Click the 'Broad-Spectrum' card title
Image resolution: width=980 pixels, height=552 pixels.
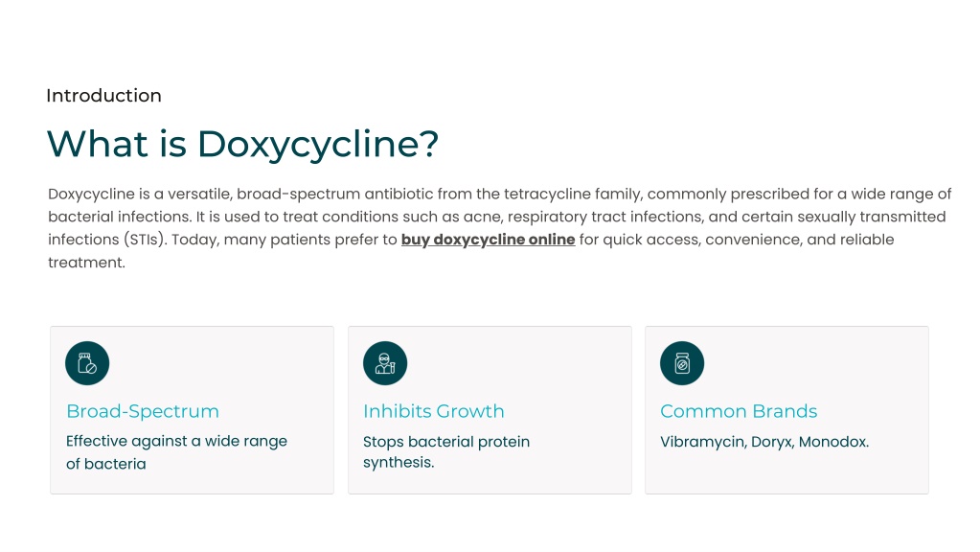pos(143,411)
